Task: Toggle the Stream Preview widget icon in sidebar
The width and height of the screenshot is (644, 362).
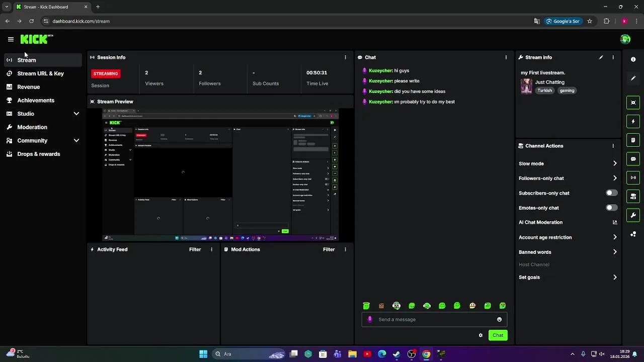Action: (x=633, y=103)
